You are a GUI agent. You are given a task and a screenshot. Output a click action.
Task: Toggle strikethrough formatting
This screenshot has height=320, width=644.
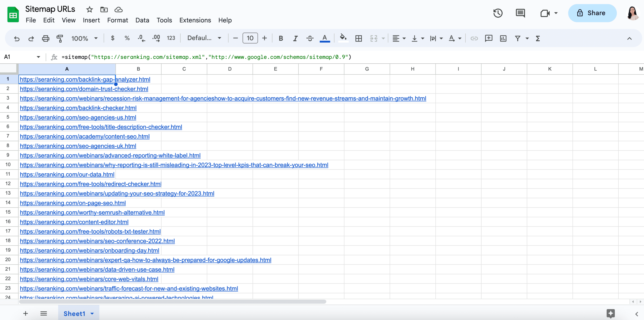point(310,38)
